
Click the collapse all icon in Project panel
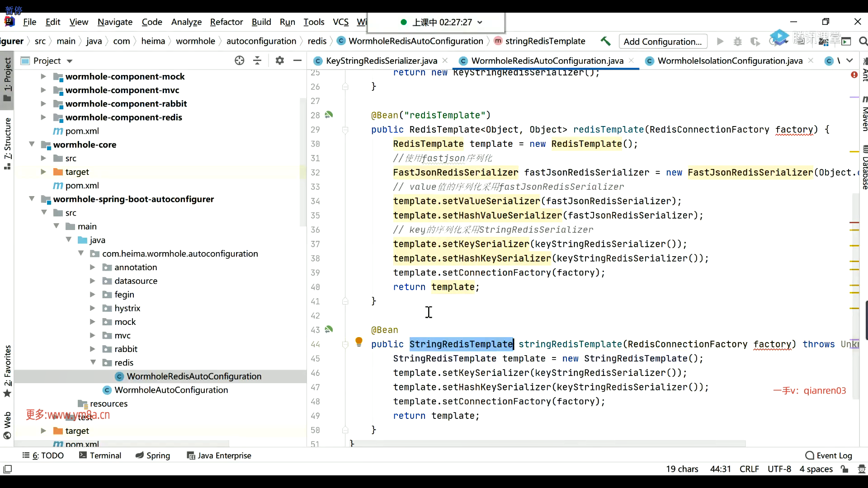tap(257, 61)
